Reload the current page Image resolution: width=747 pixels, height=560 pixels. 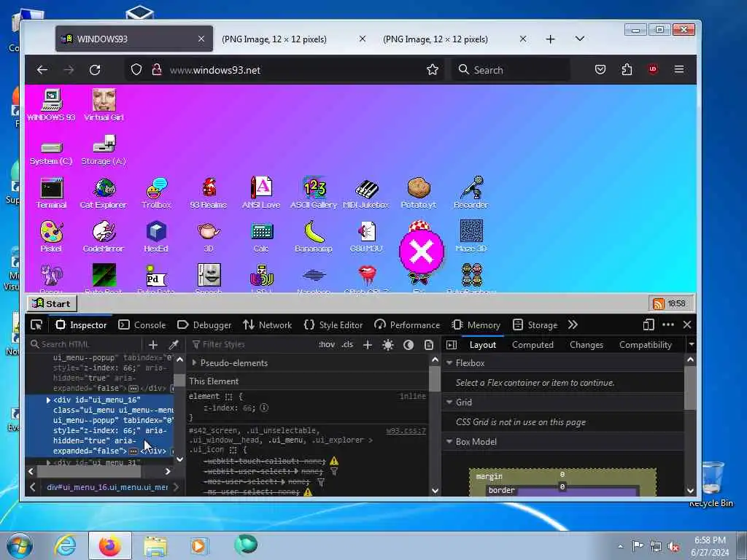tap(95, 70)
